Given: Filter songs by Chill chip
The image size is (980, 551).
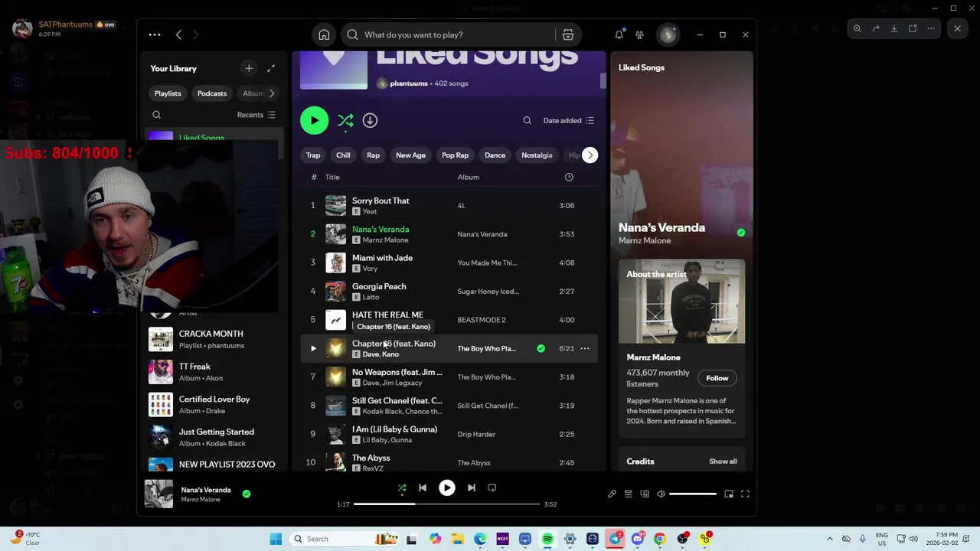Looking at the screenshot, I should tap(343, 155).
